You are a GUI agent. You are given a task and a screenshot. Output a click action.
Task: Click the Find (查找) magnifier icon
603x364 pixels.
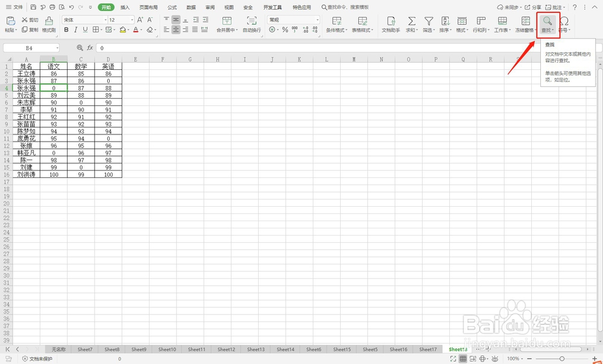548,21
